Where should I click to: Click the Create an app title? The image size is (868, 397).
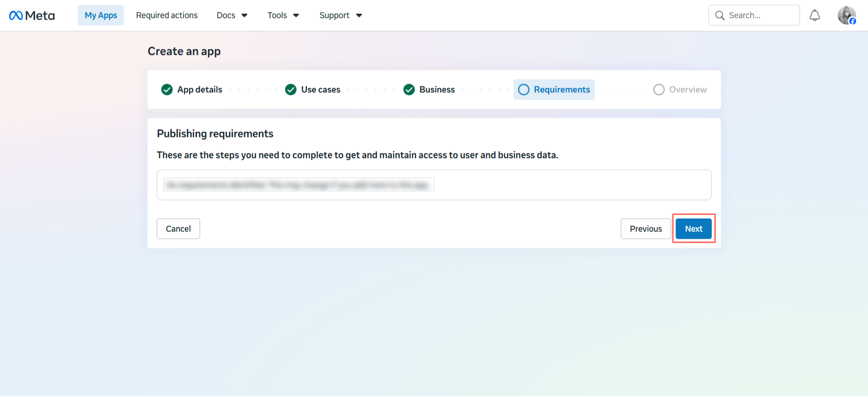184,51
